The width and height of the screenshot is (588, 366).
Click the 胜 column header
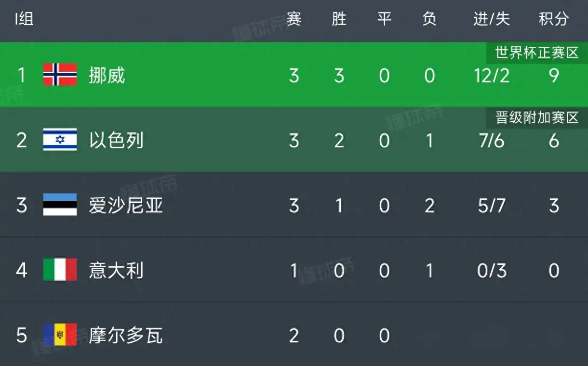[x=339, y=19]
